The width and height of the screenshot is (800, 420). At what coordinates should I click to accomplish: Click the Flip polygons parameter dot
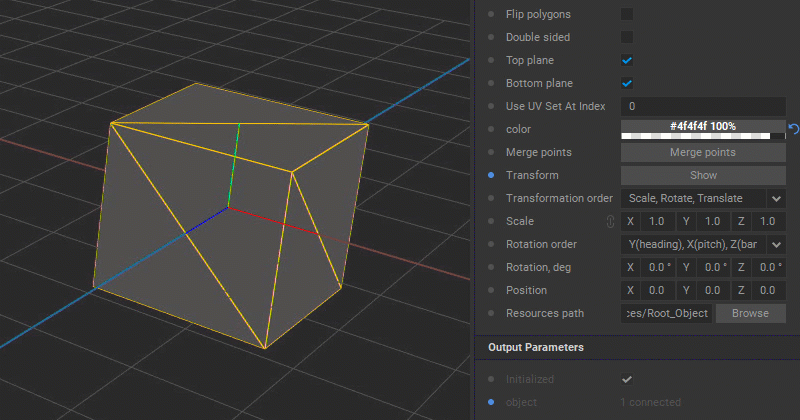coord(491,14)
